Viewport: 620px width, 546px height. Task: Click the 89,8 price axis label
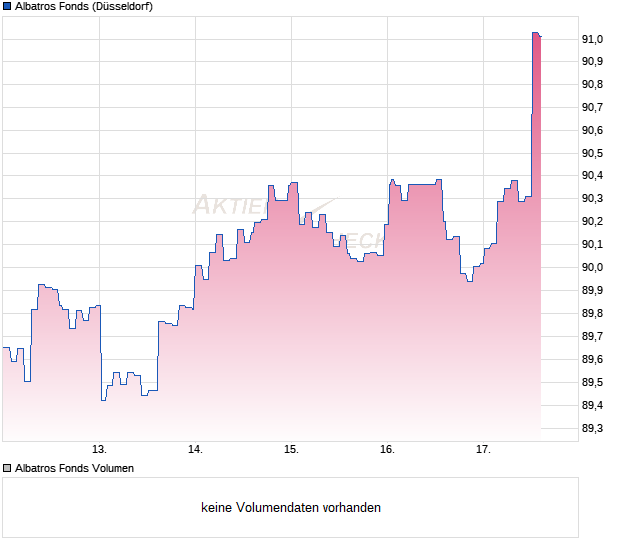coord(592,314)
